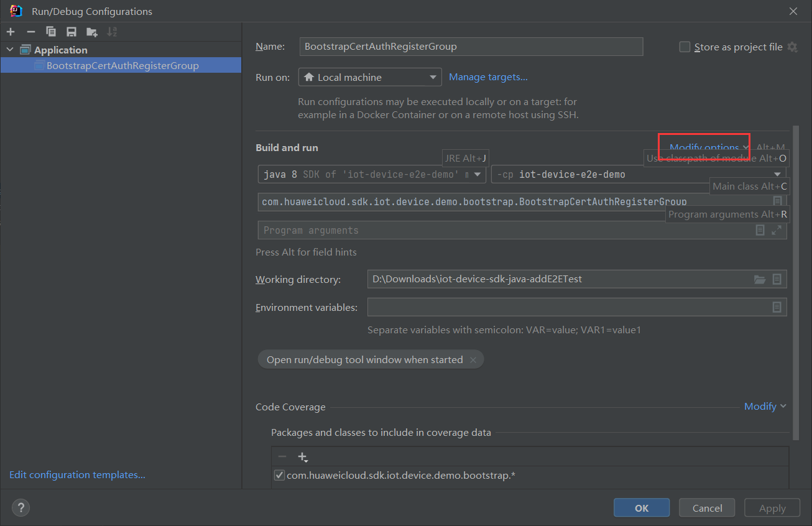This screenshot has height=526, width=812.
Task: Click 'Packages and classes to include' label
Action: point(381,433)
